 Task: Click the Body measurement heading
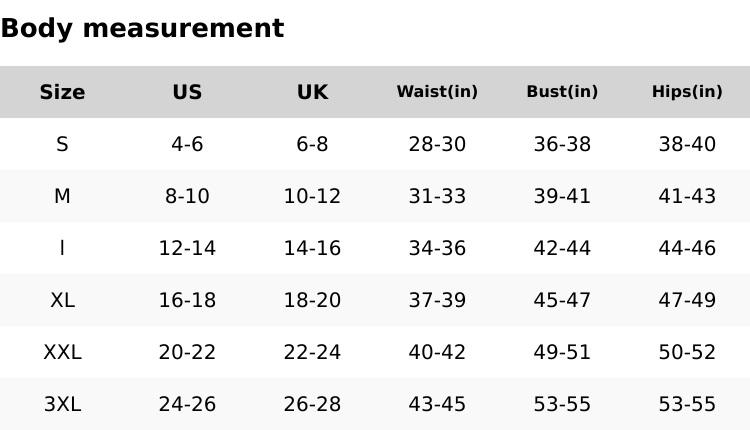(x=142, y=28)
